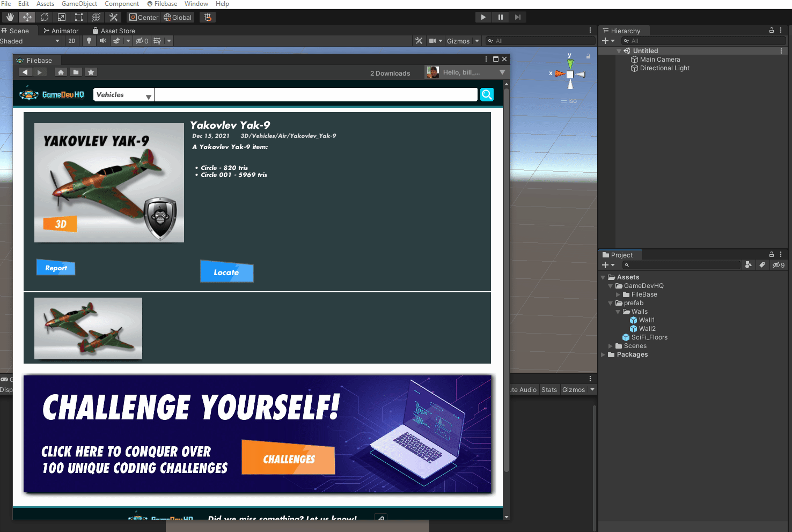The width and height of the screenshot is (792, 532).
Task: Select Main Camera in Hierarchy
Action: pyautogui.click(x=655, y=60)
